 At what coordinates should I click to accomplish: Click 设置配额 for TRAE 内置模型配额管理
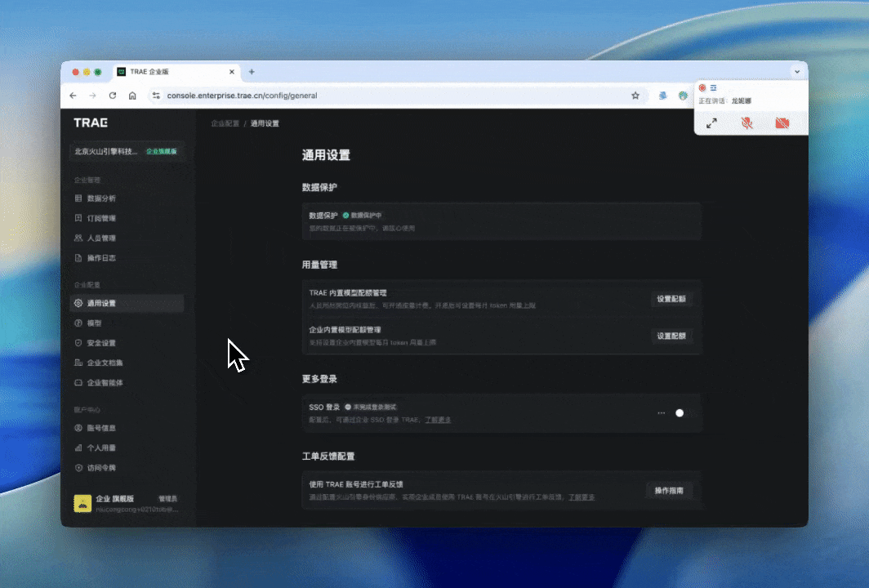pyautogui.click(x=671, y=299)
